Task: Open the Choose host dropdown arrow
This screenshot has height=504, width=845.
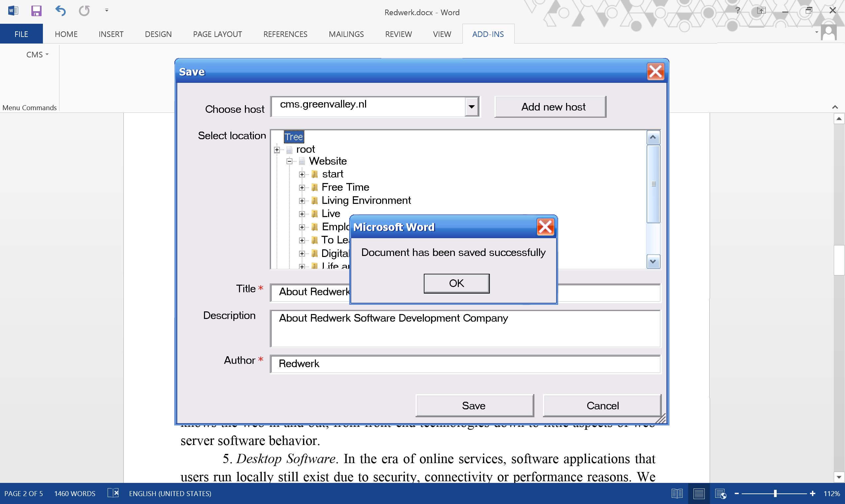Action: point(472,107)
